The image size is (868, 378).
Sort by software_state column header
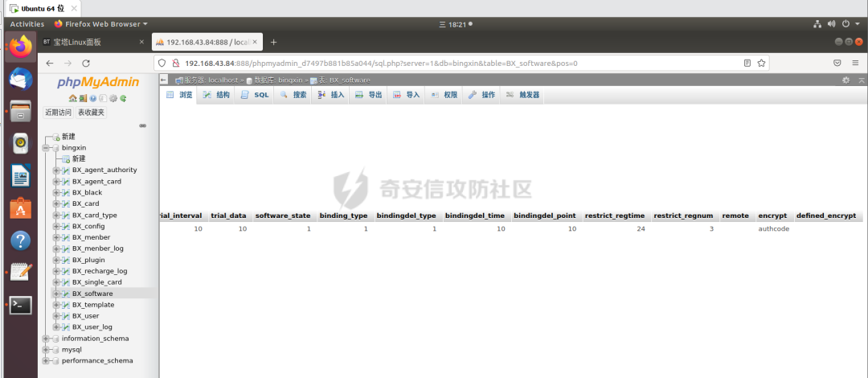point(282,216)
